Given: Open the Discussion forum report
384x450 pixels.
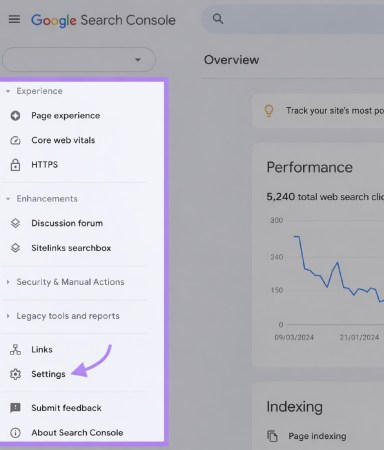Looking at the screenshot, I should click(x=67, y=223).
